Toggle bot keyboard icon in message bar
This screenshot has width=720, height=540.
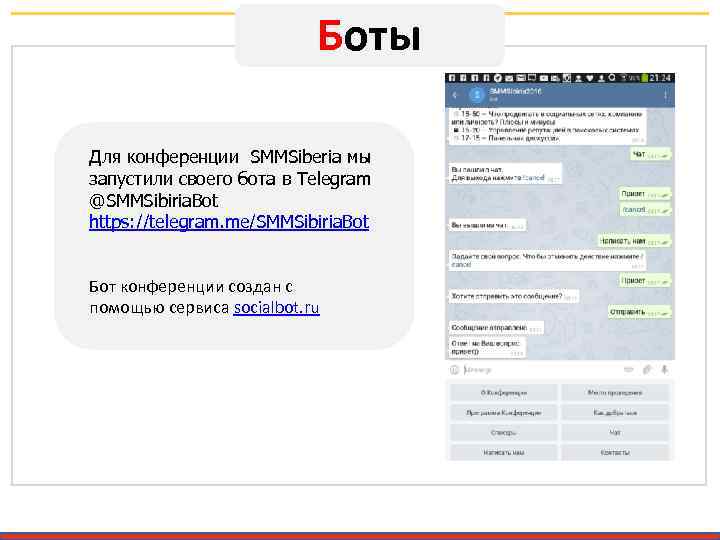tap(629, 370)
